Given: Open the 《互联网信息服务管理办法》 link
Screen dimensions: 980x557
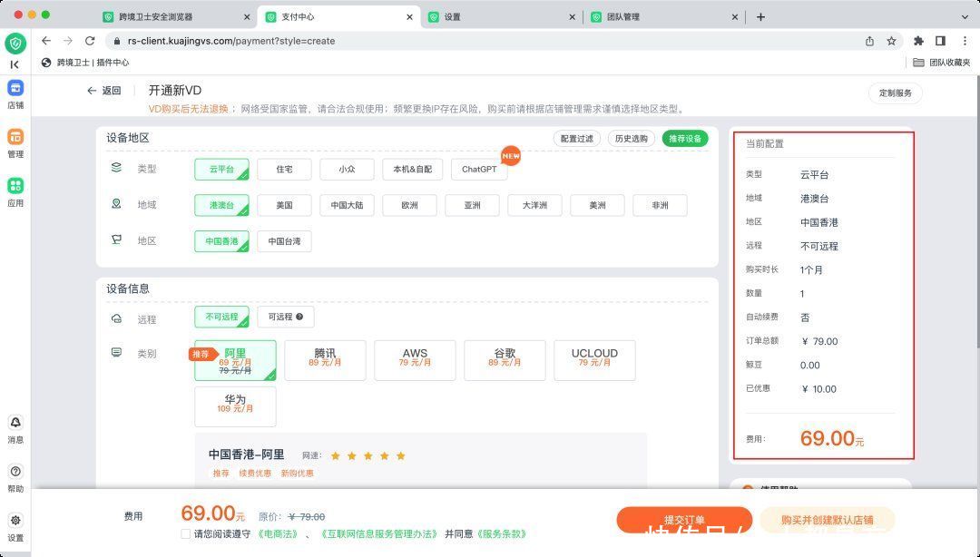Looking at the screenshot, I should pyautogui.click(x=379, y=534).
